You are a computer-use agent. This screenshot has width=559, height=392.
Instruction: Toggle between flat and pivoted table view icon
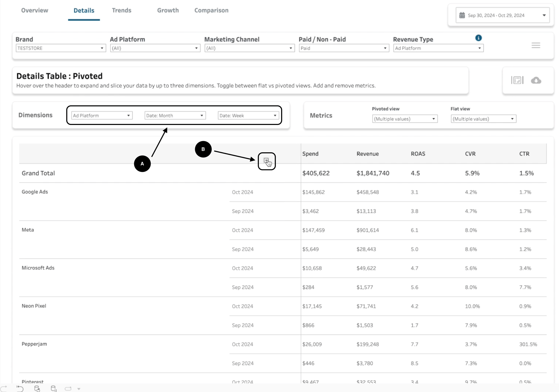point(517,80)
